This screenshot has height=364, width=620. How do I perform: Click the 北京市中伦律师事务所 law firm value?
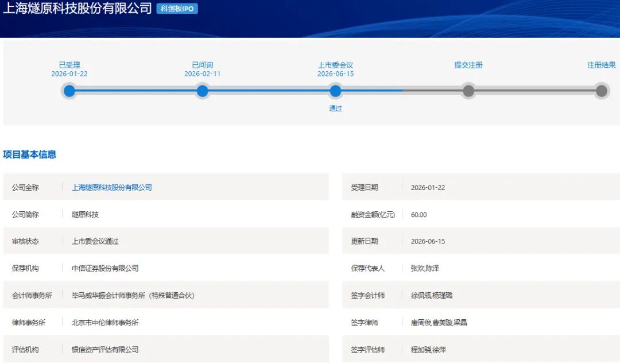(x=105, y=323)
